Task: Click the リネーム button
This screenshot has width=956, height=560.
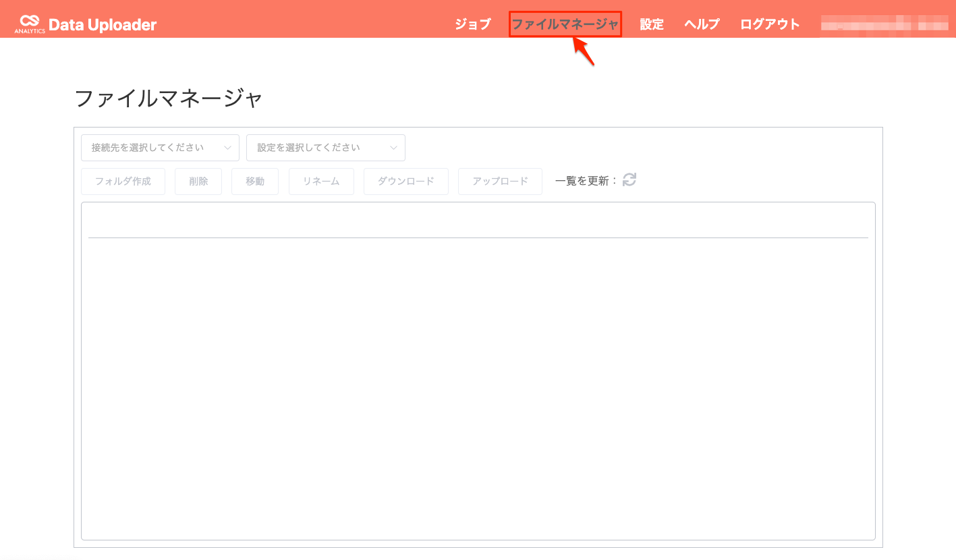Action: click(321, 181)
